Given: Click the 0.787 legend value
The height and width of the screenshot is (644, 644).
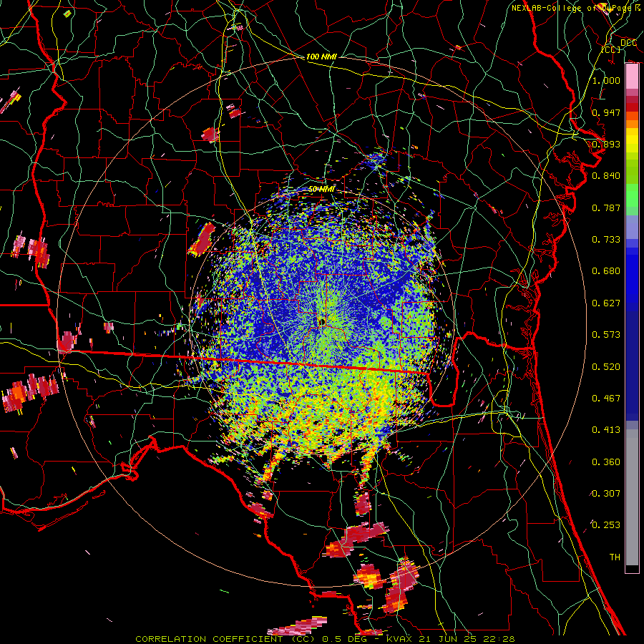Looking at the screenshot, I should 606,208.
